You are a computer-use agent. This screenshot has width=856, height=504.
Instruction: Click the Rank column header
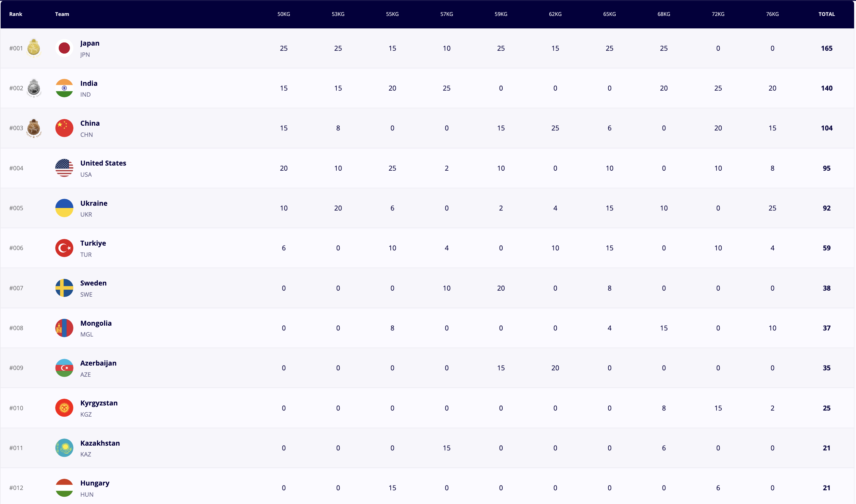16,14
